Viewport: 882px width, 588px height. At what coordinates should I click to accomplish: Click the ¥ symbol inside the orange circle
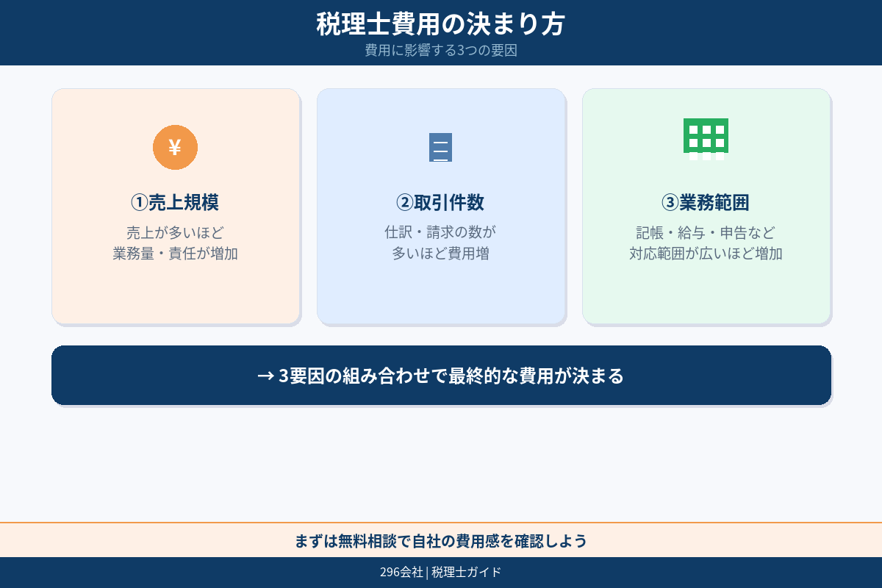[x=175, y=147]
